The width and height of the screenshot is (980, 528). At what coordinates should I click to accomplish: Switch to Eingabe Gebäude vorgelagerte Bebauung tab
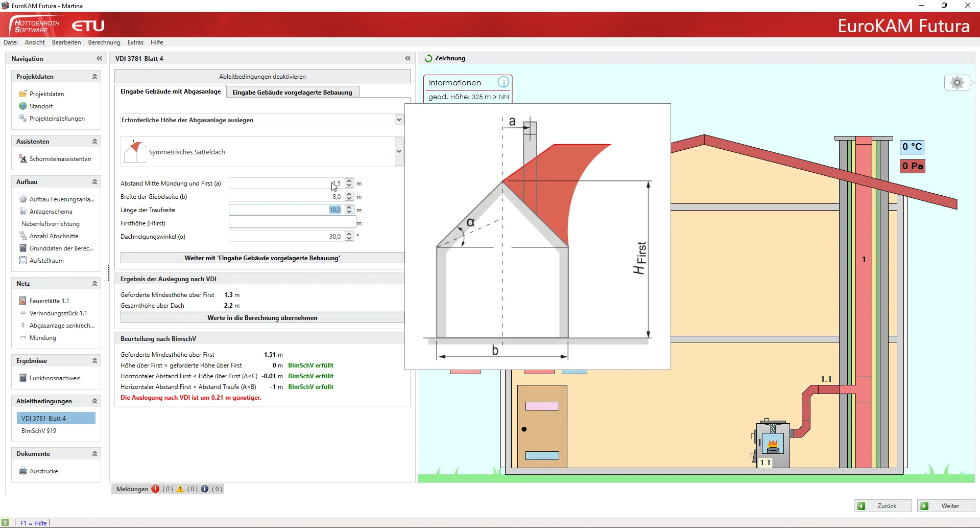(292, 93)
